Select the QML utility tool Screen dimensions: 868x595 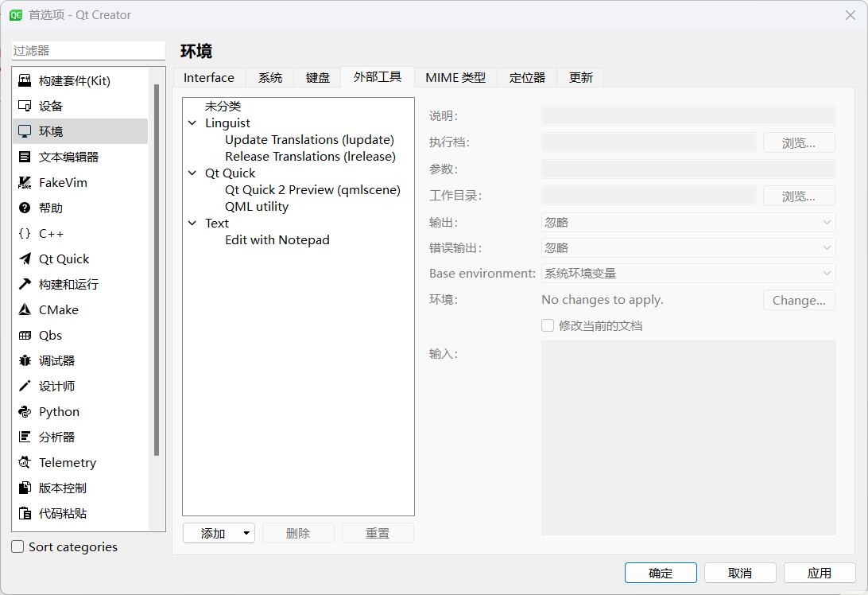pyautogui.click(x=256, y=207)
